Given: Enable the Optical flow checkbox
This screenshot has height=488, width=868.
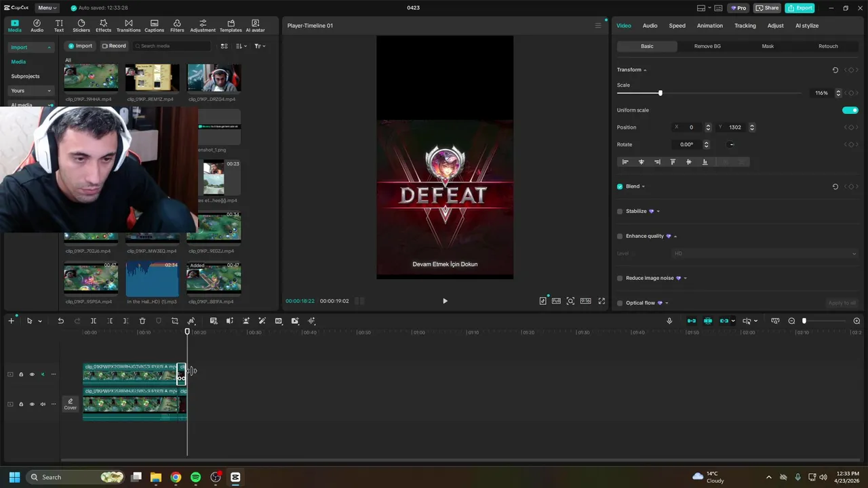Looking at the screenshot, I should click(620, 303).
